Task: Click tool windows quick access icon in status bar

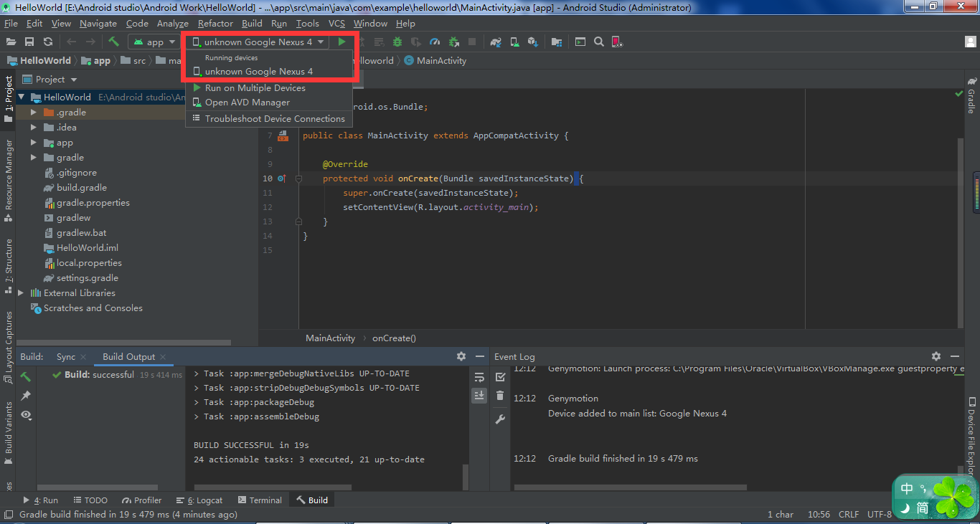Action: [x=9, y=514]
